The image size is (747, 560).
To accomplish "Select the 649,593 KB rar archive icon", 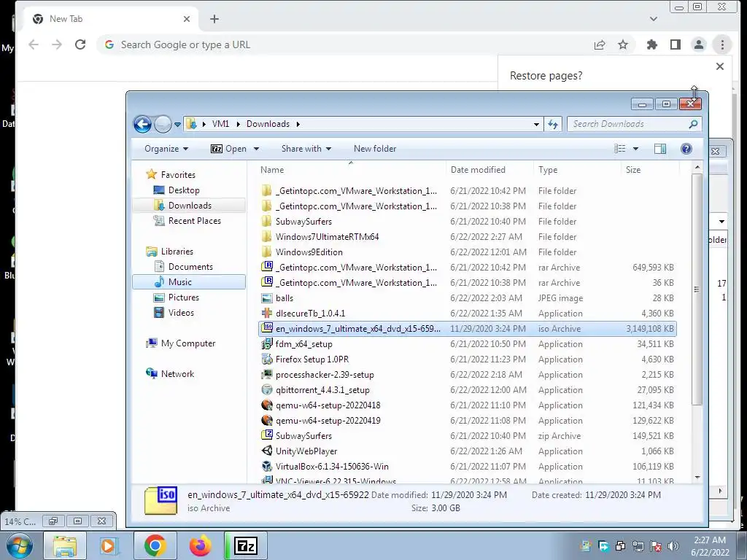I will click(267, 267).
